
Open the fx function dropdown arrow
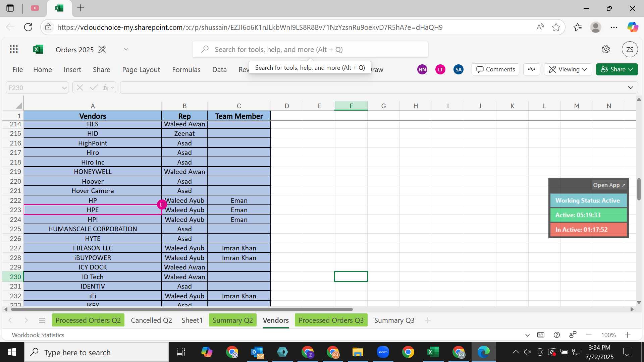pyautogui.click(x=112, y=88)
